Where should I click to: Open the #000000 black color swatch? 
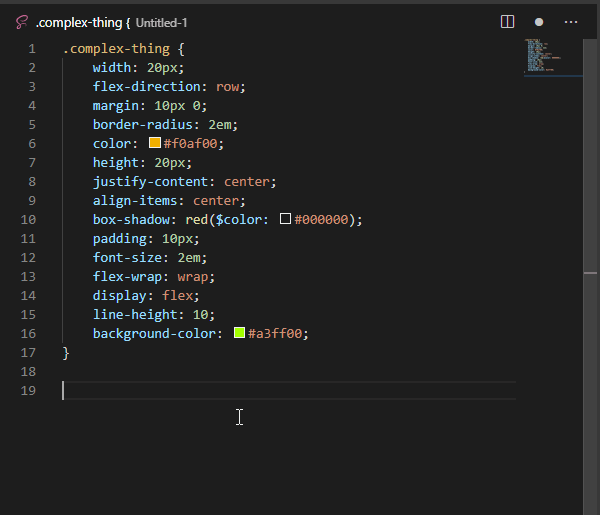click(x=285, y=219)
